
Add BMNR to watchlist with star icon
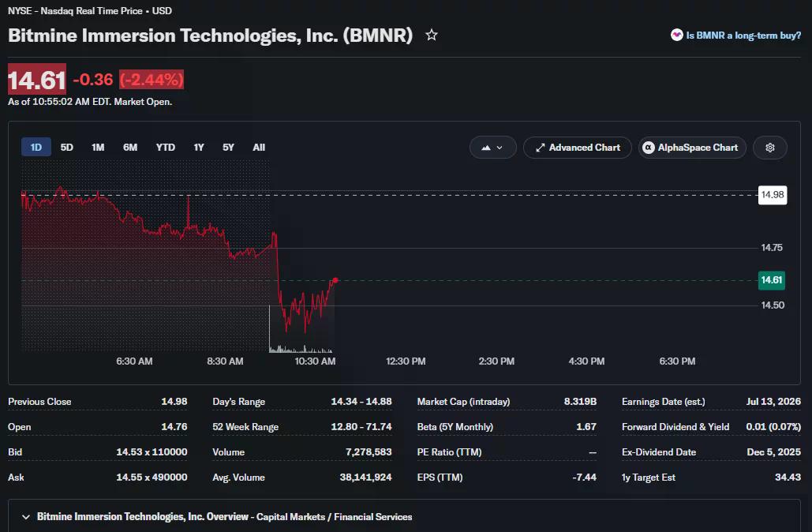pos(432,36)
